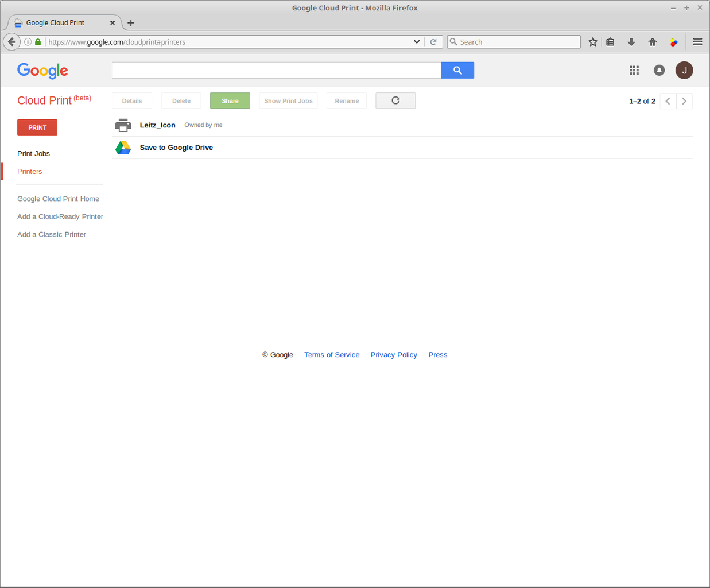Open Google notifications bell
Screen dimensions: 710x588
coord(659,70)
